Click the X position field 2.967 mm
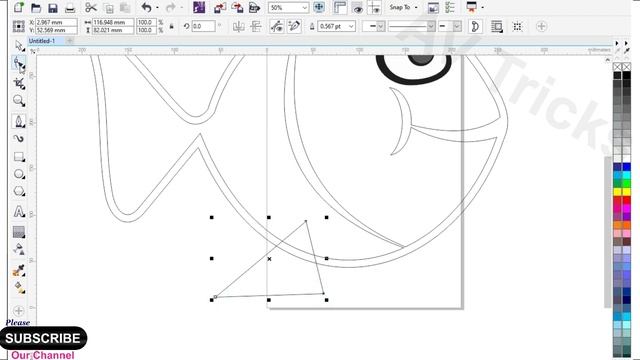This screenshot has height=360, width=640. [x=56, y=22]
